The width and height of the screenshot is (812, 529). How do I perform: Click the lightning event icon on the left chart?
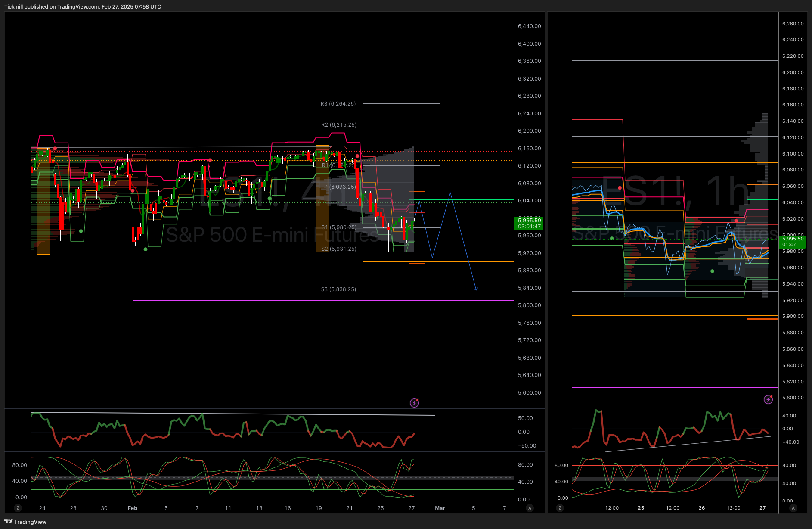point(414,403)
